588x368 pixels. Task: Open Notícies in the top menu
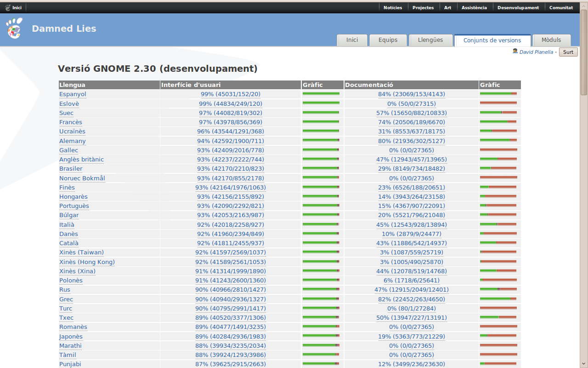392,7
